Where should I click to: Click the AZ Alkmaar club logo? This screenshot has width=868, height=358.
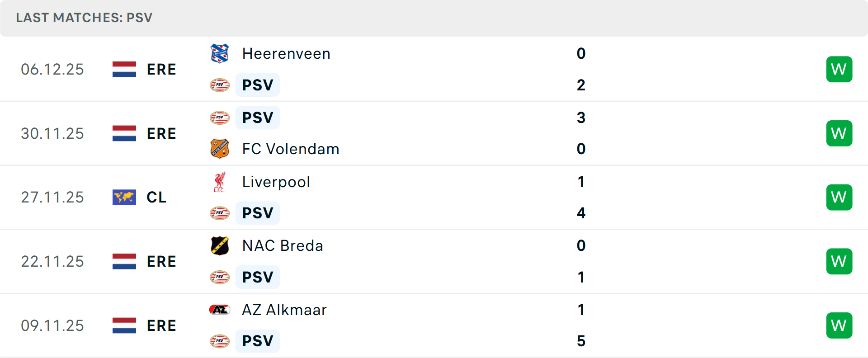220,310
